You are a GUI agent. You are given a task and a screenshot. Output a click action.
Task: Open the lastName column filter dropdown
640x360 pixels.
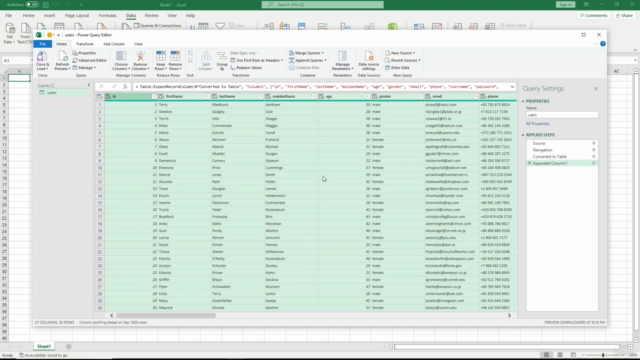pyautogui.click(x=261, y=96)
